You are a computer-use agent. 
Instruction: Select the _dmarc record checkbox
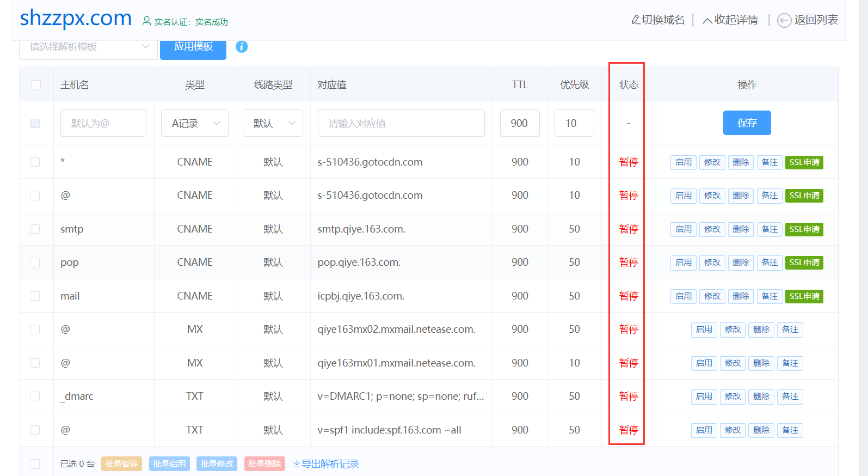click(35, 396)
